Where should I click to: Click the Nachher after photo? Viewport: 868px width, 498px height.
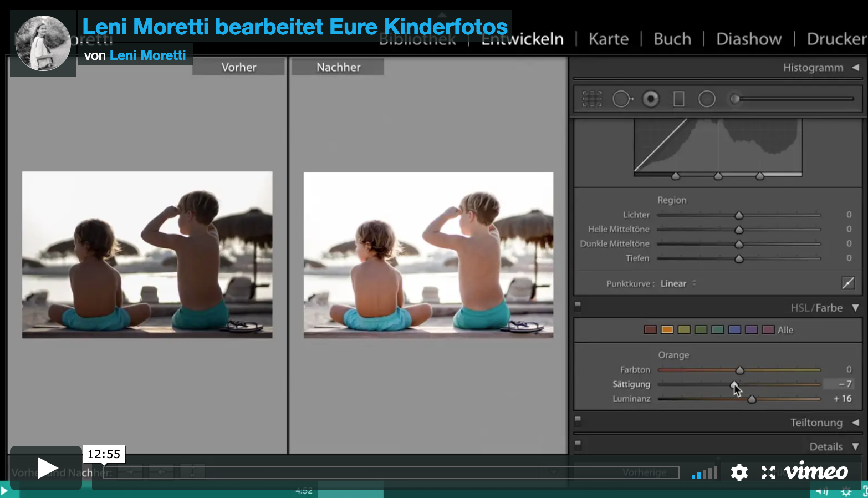pyautogui.click(x=428, y=255)
